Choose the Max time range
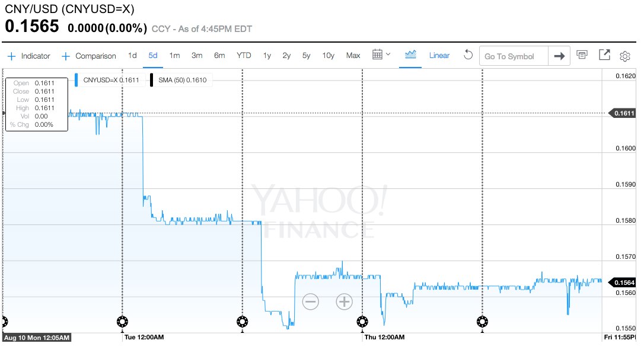 (x=353, y=55)
